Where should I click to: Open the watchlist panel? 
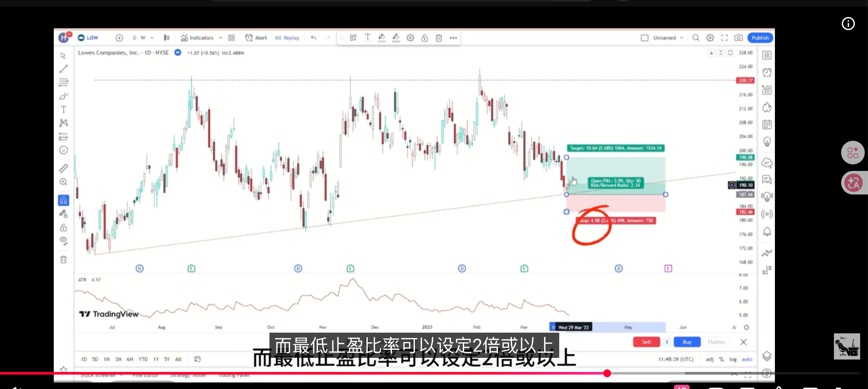coord(767,55)
